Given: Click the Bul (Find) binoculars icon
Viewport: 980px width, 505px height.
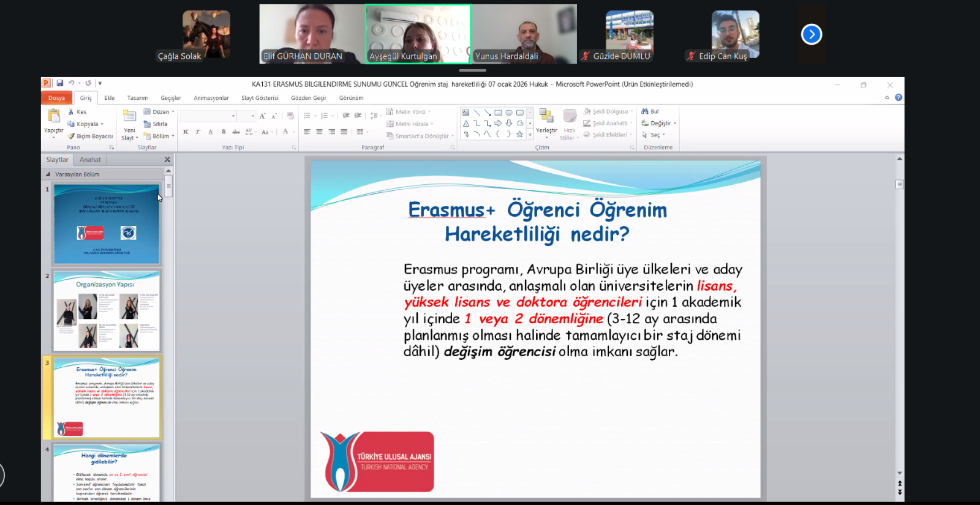Looking at the screenshot, I should click(x=645, y=111).
